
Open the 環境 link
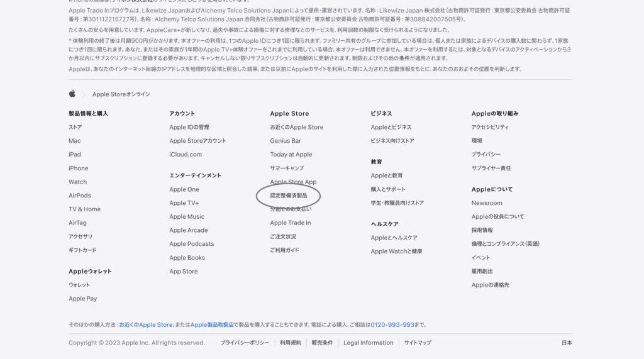click(x=477, y=140)
